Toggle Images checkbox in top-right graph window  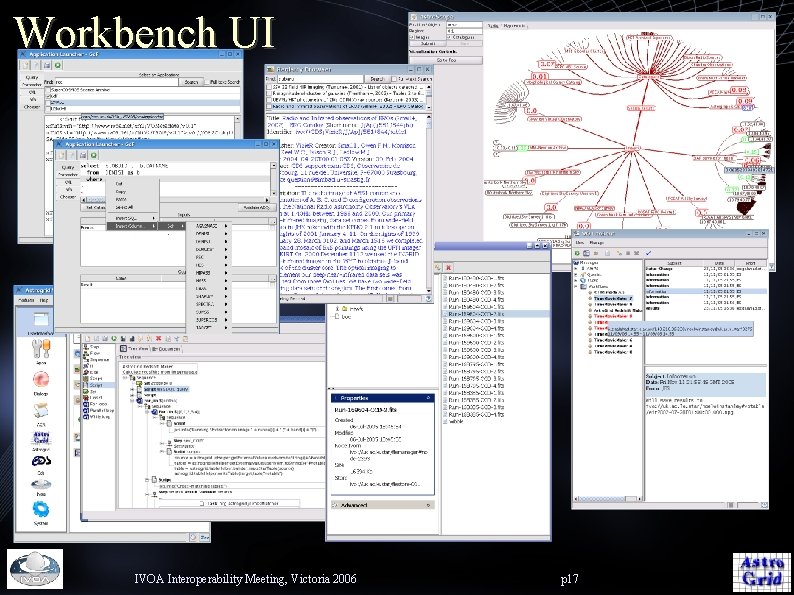point(412,37)
